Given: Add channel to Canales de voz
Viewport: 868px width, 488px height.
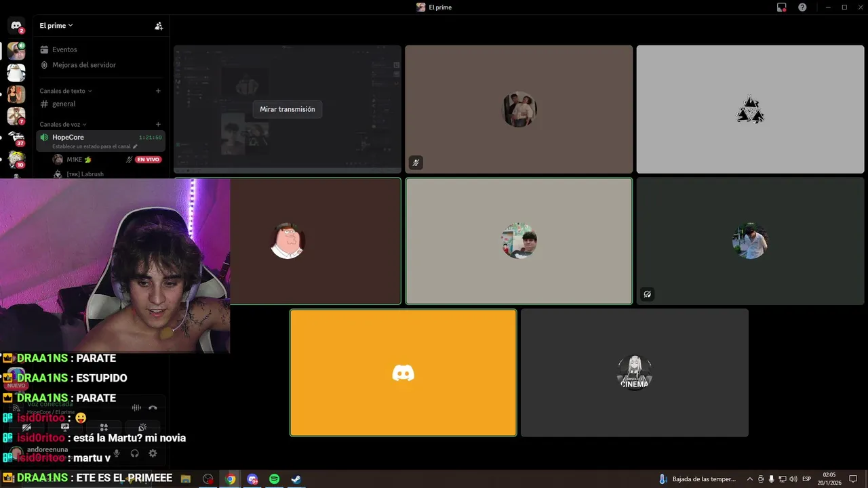Looking at the screenshot, I should (x=158, y=124).
